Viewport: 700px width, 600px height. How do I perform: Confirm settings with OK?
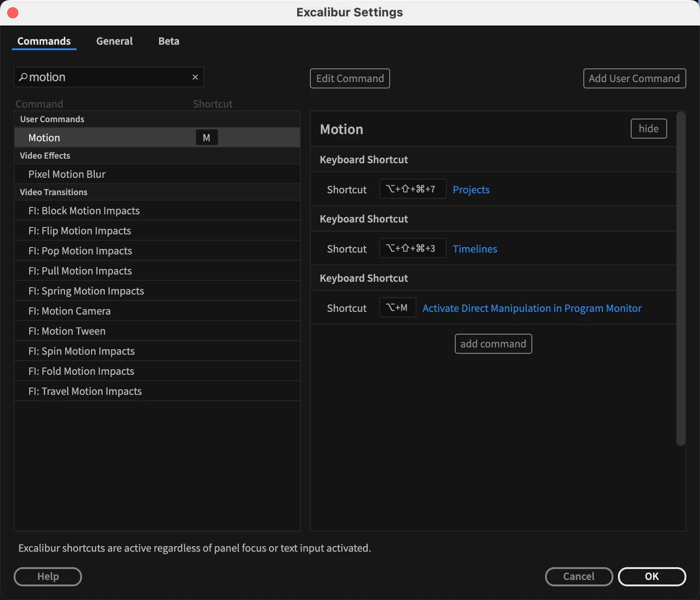click(652, 576)
